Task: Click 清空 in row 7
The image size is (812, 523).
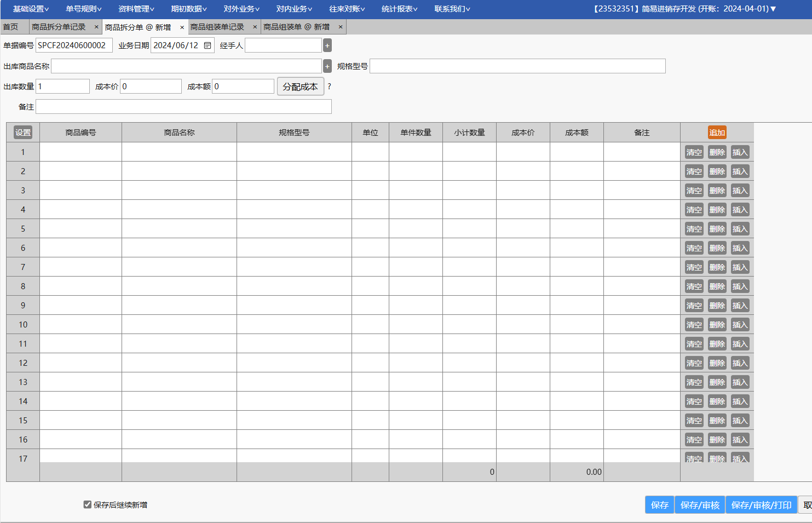Action: click(694, 267)
